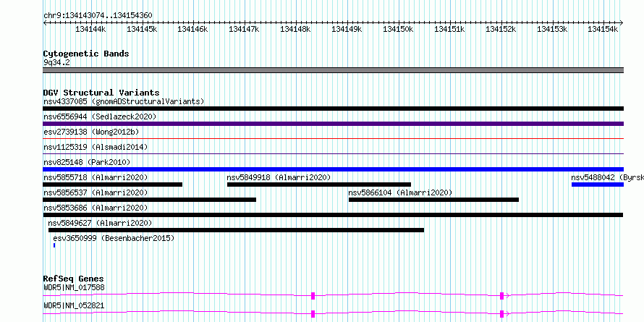Select the purple nsv6556944 variant bar
The image size is (644, 322).
click(333, 124)
